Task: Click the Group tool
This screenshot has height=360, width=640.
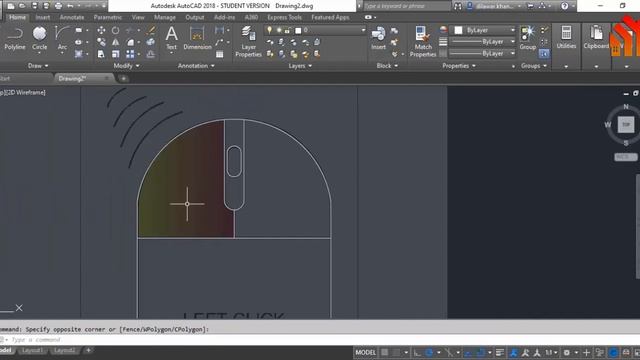Action: [x=527, y=38]
